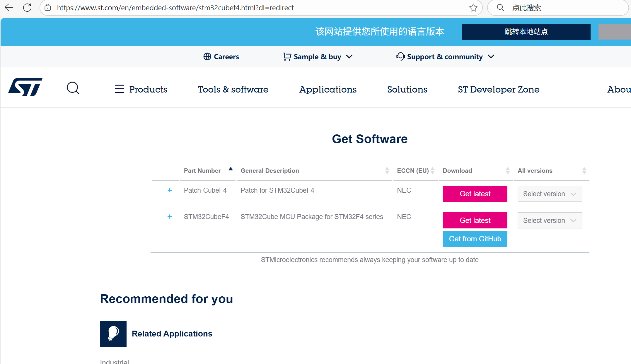Click the cart icon by Sample & buy
This screenshot has height=364, width=631.
click(287, 57)
